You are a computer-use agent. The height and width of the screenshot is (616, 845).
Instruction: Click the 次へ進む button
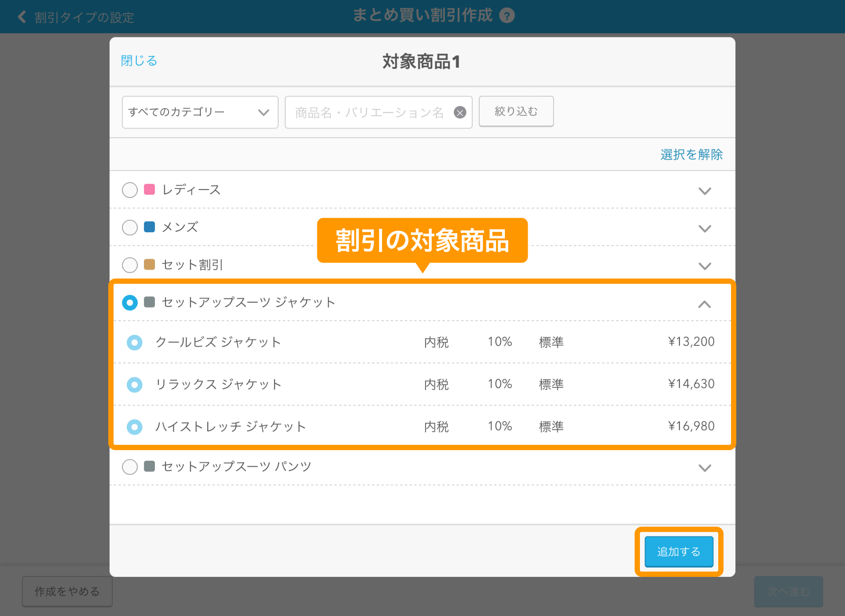pos(789,591)
